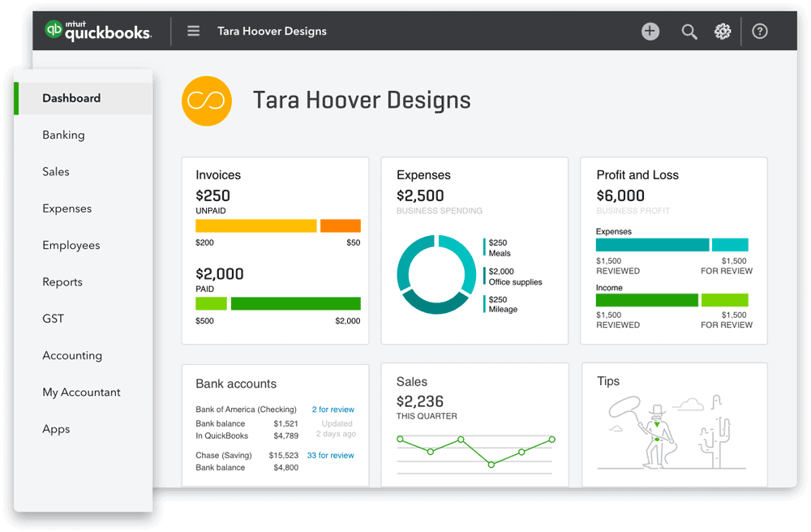Click Bank accounts card title
811x532 pixels.
click(x=236, y=384)
